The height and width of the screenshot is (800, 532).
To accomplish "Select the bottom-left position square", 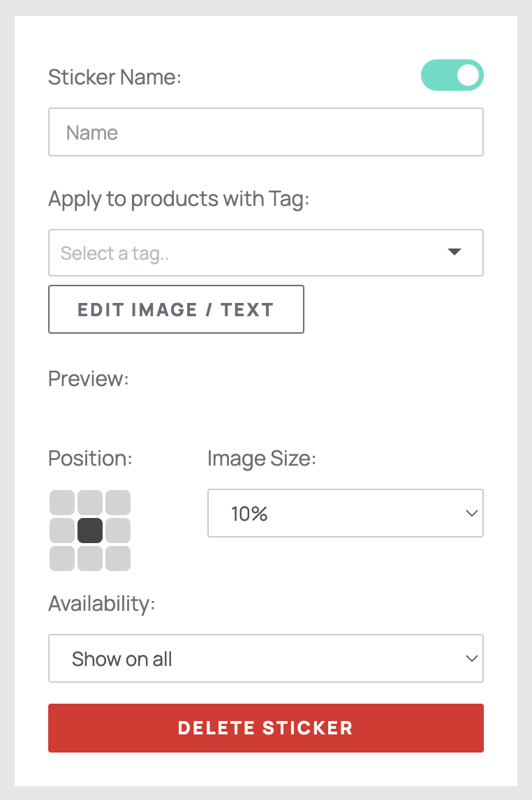I will (62, 558).
